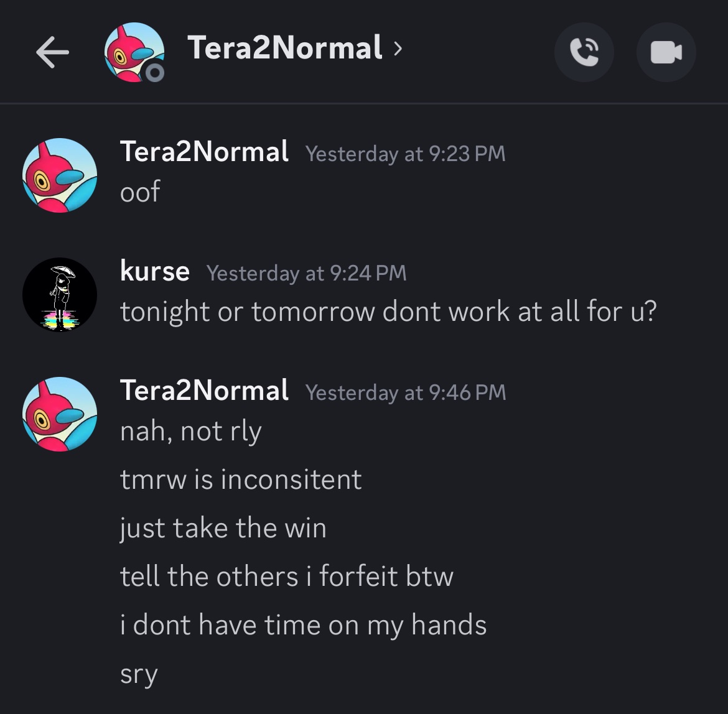Image resolution: width=728 pixels, height=714 pixels.
Task: Select the "oof" message
Action: (x=140, y=192)
